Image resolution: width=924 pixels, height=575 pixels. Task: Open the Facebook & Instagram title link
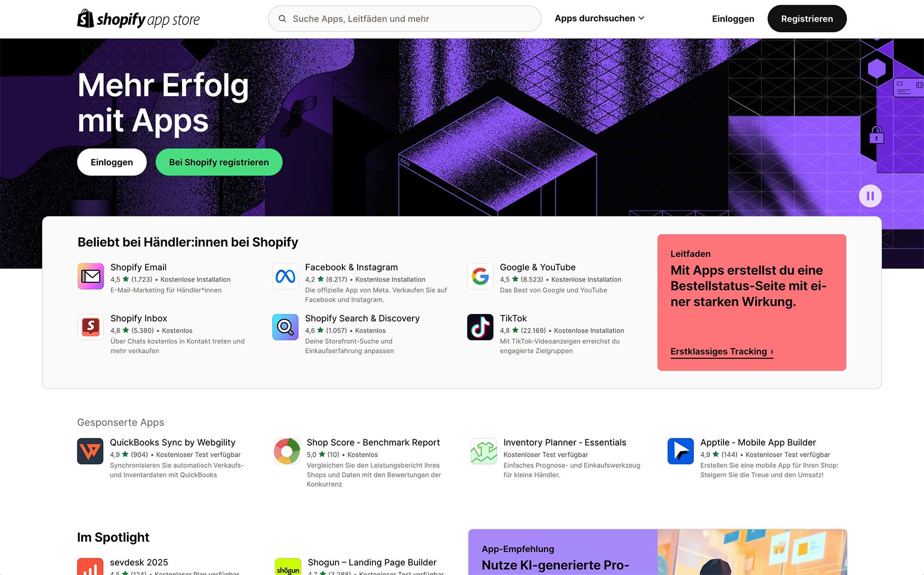(x=351, y=267)
